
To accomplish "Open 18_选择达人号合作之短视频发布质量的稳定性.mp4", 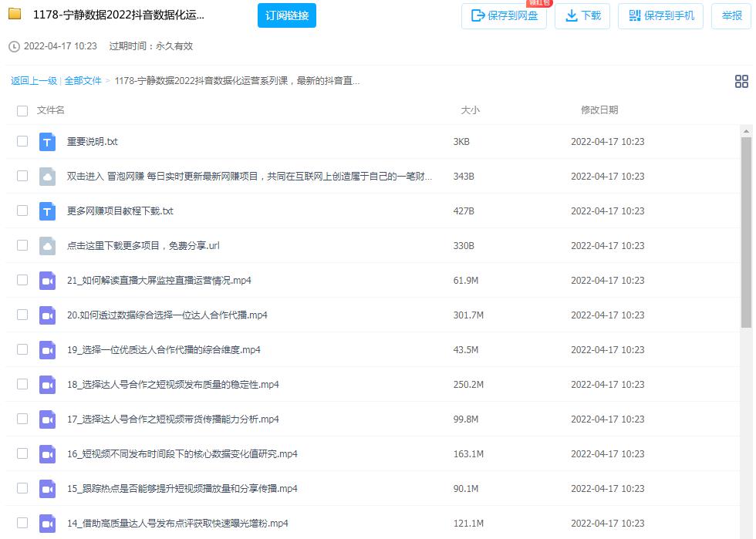I will [x=173, y=385].
